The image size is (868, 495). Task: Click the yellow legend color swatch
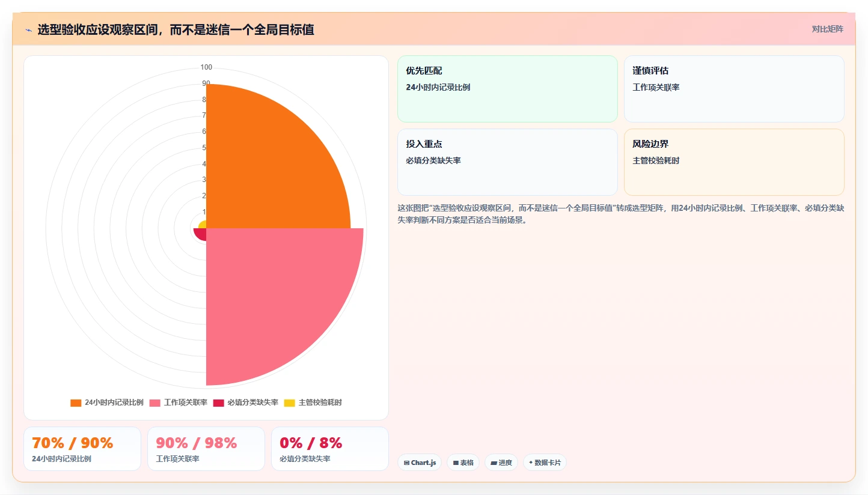[x=290, y=402]
